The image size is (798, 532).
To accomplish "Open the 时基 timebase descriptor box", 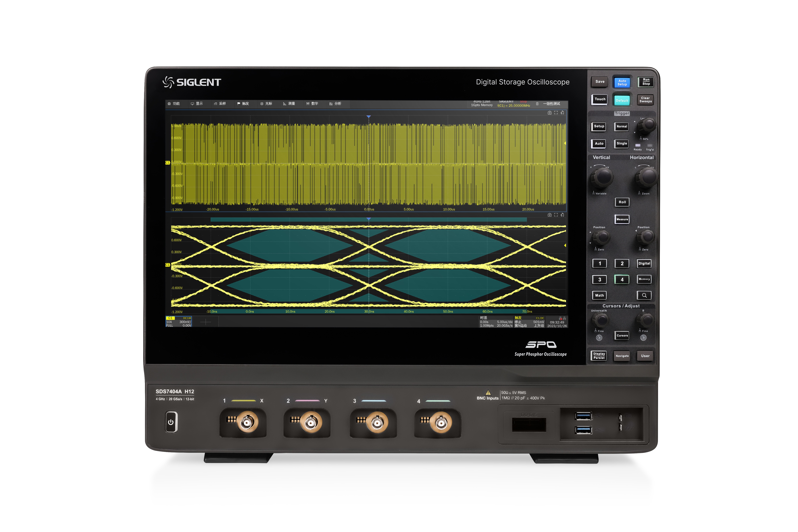I will click(496, 322).
